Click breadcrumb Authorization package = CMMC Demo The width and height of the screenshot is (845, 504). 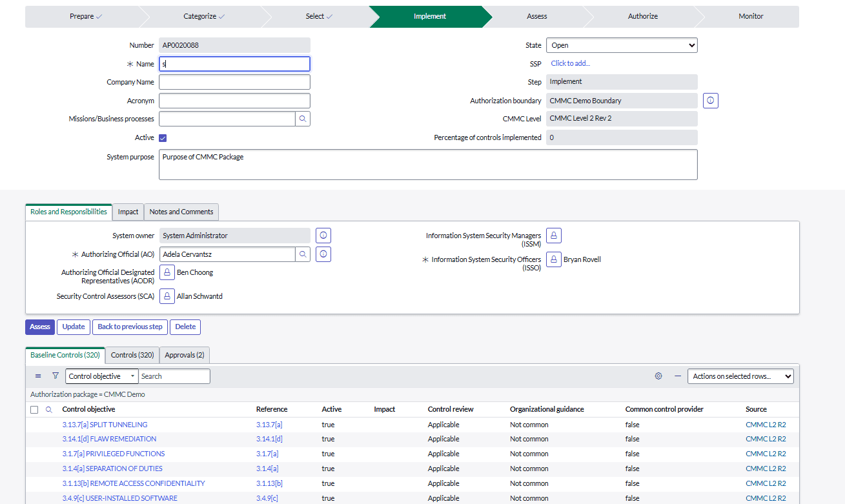(88, 394)
